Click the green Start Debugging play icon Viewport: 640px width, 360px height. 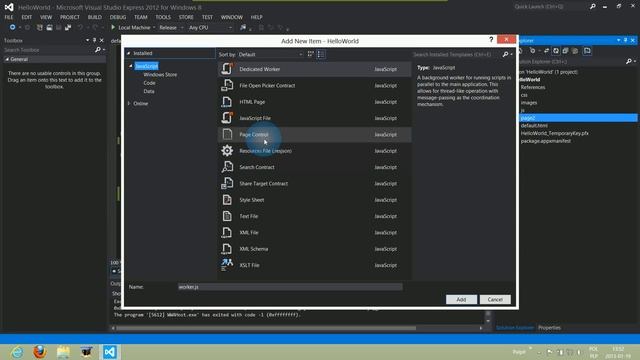point(113,27)
